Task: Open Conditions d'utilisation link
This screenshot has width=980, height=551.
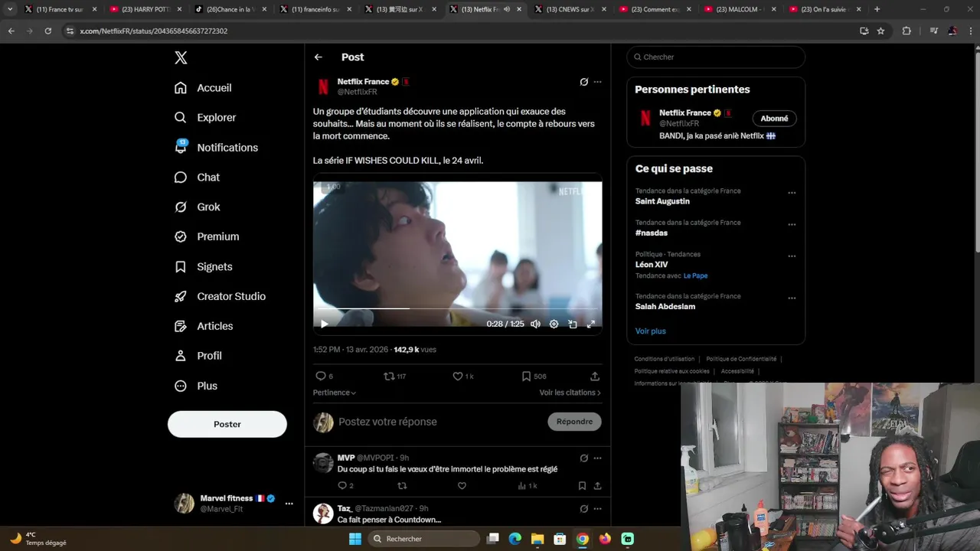Action: click(665, 359)
